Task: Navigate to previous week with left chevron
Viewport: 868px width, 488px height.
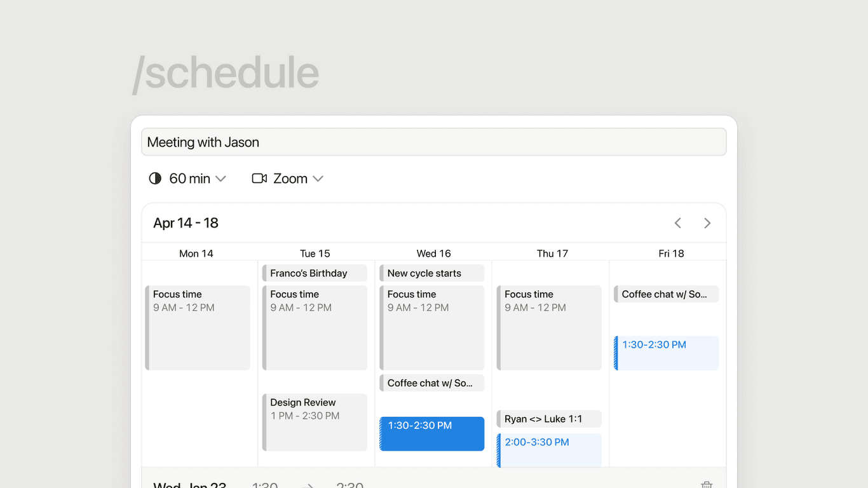Action: [x=678, y=223]
